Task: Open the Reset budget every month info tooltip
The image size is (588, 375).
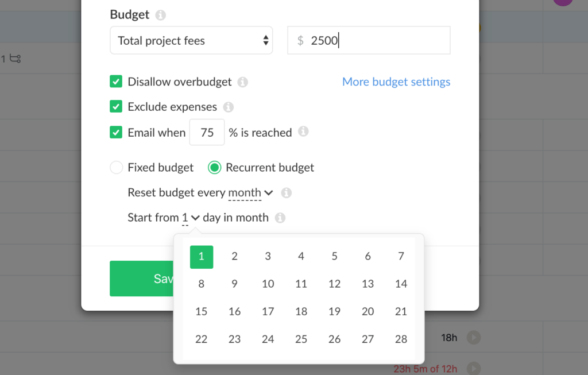Action: [x=286, y=192]
